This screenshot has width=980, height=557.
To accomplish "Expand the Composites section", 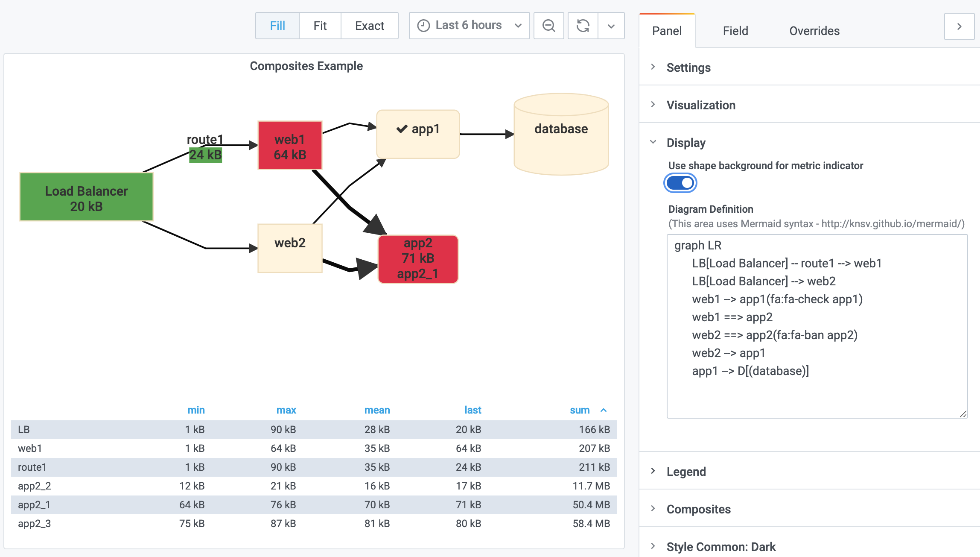I will tap(698, 509).
